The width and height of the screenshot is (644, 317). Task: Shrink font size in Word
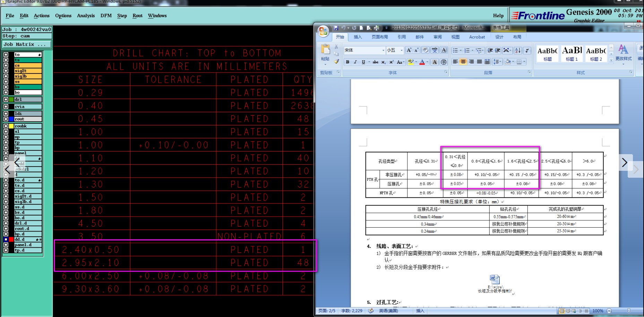click(x=417, y=50)
